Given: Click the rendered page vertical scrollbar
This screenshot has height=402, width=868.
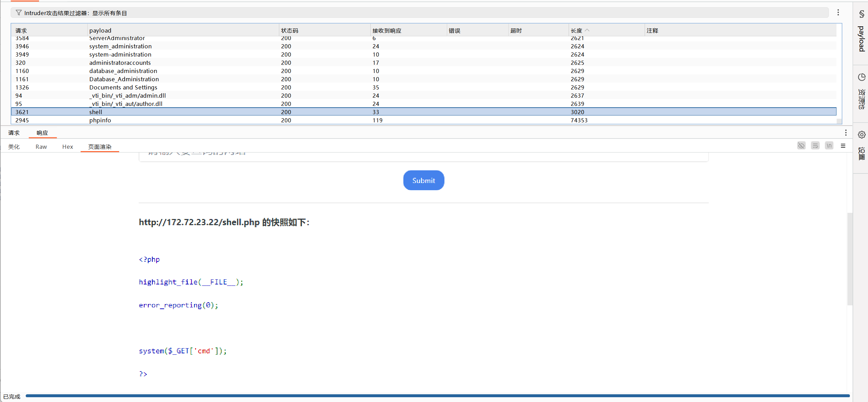Looking at the screenshot, I should pyautogui.click(x=850, y=259).
